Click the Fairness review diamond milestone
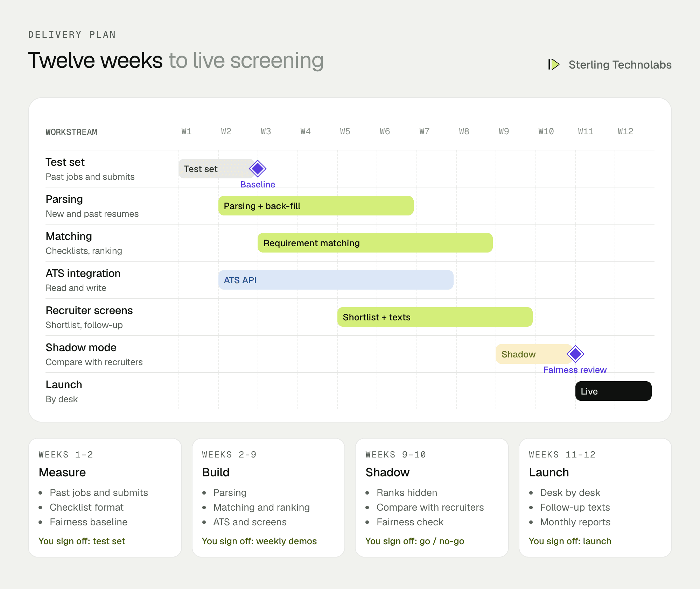Image resolution: width=700 pixels, height=589 pixels. 575,354
